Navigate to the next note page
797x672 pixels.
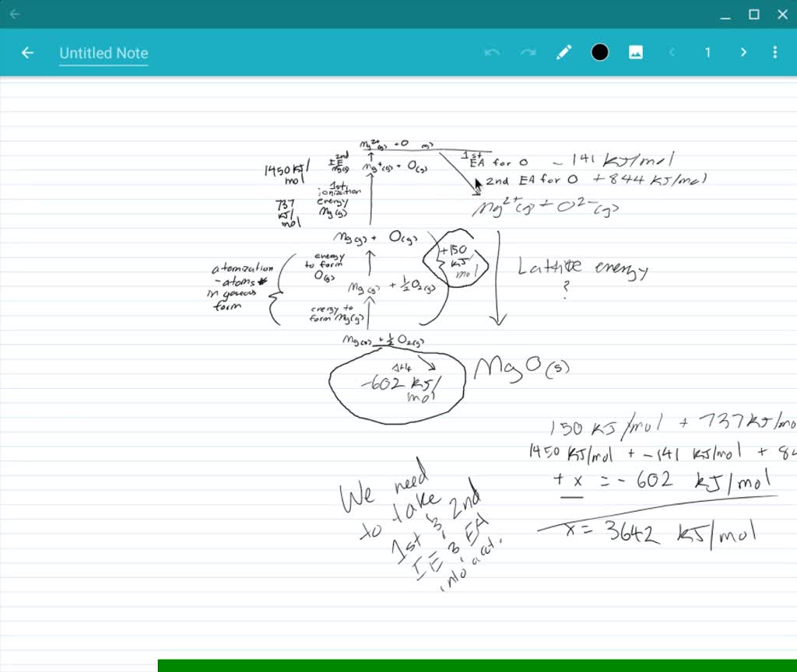tap(743, 52)
